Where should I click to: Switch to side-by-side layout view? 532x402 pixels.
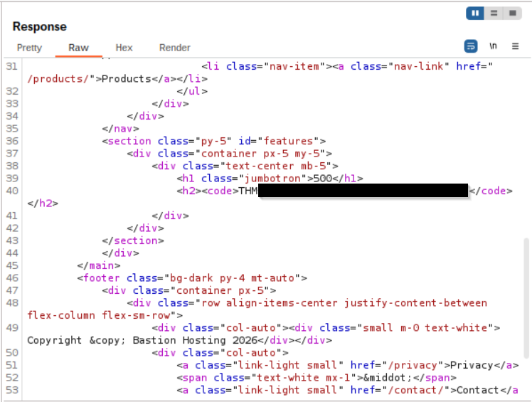pyautogui.click(x=474, y=13)
